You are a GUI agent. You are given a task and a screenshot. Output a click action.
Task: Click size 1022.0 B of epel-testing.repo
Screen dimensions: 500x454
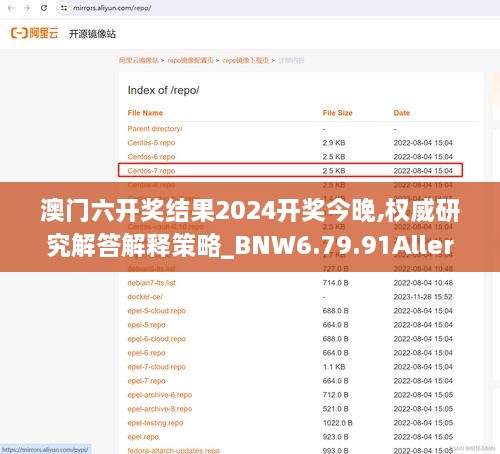click(x=337, y=423)
